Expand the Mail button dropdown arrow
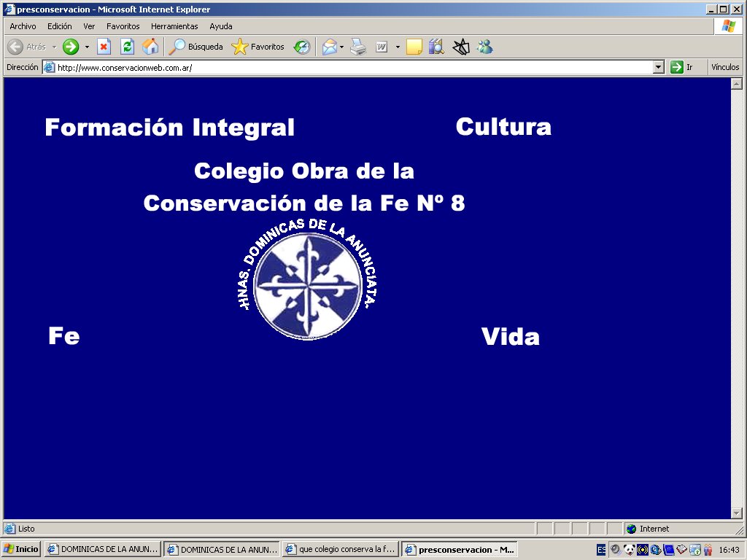747x560 pixels. [341, 47]
